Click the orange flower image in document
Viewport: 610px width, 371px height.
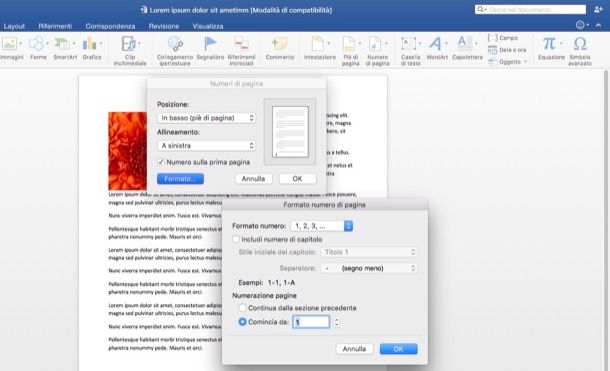127,151
